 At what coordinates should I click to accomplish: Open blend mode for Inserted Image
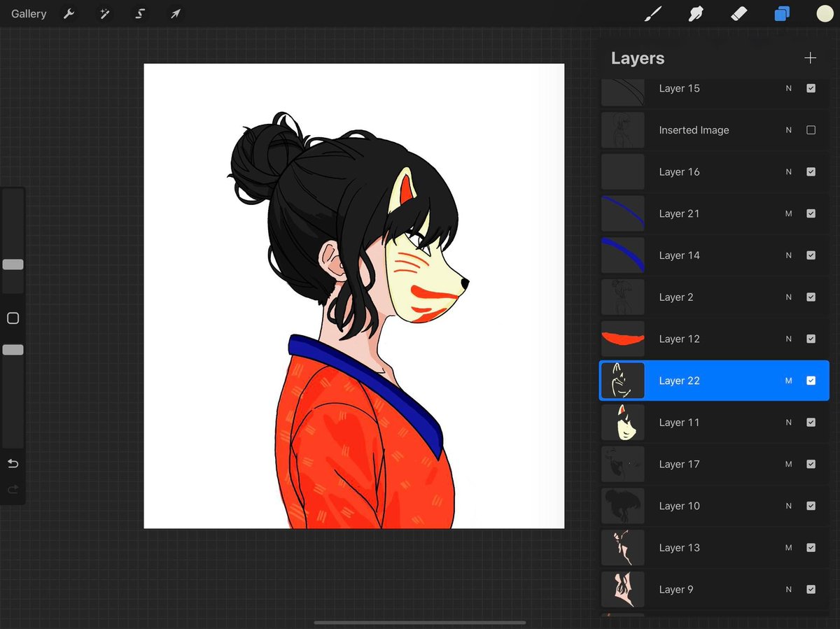tap(789, 130)
